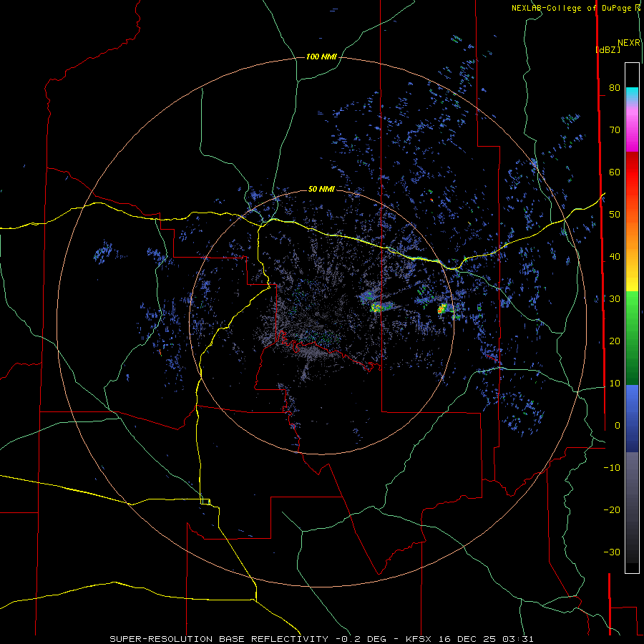Click the NEXLAB-College of DuPage header text
Screen dimensions: 644x644
coord(571,8)
